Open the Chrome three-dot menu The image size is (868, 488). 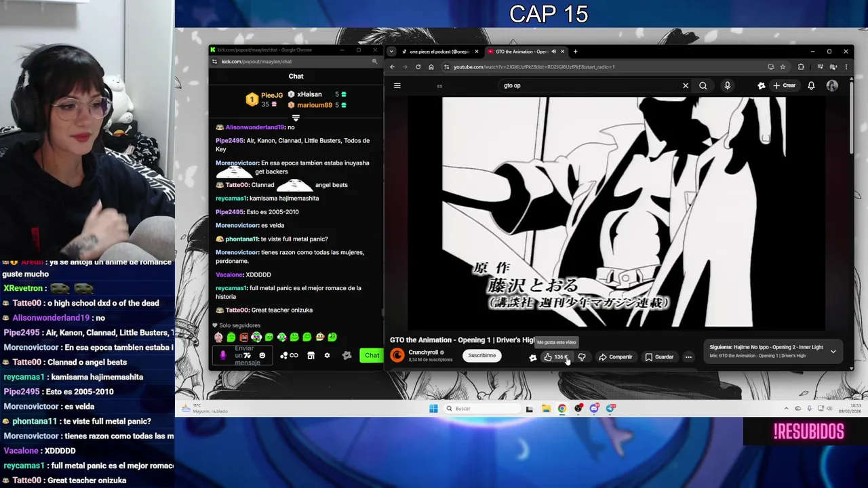(846, 67)
